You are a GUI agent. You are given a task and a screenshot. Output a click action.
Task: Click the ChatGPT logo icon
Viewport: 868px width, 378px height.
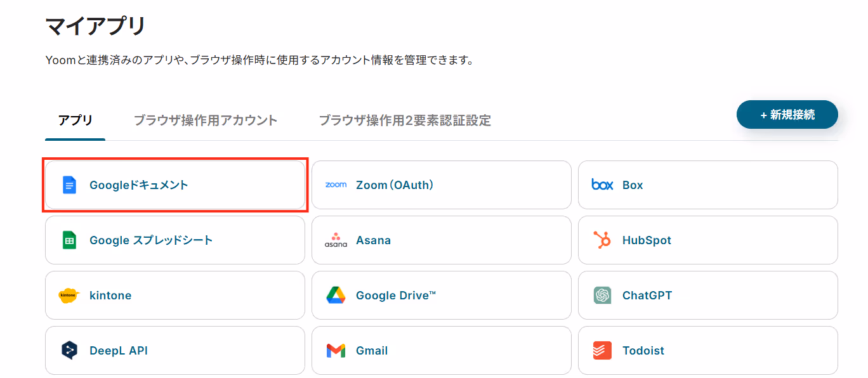tap(602, 296)
